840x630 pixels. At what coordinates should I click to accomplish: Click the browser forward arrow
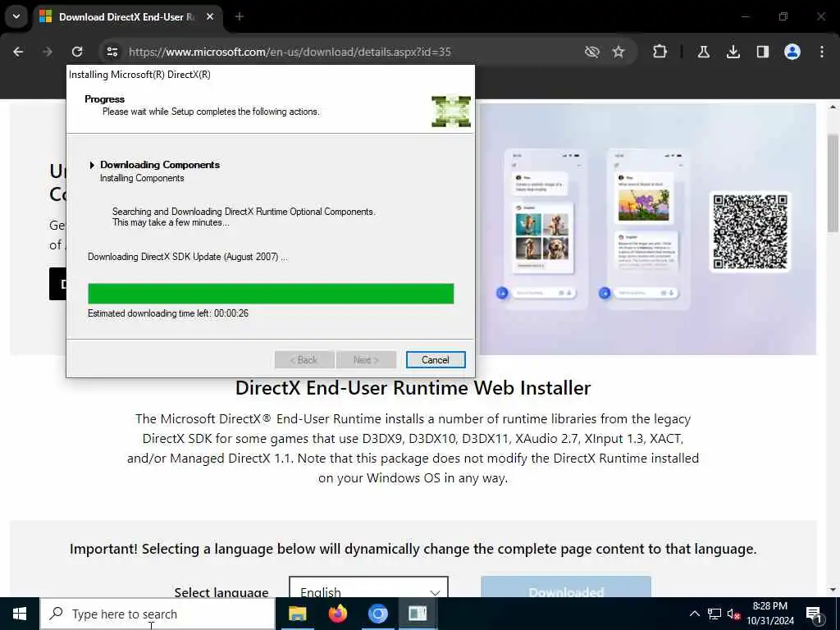click(x=48, y=52)
